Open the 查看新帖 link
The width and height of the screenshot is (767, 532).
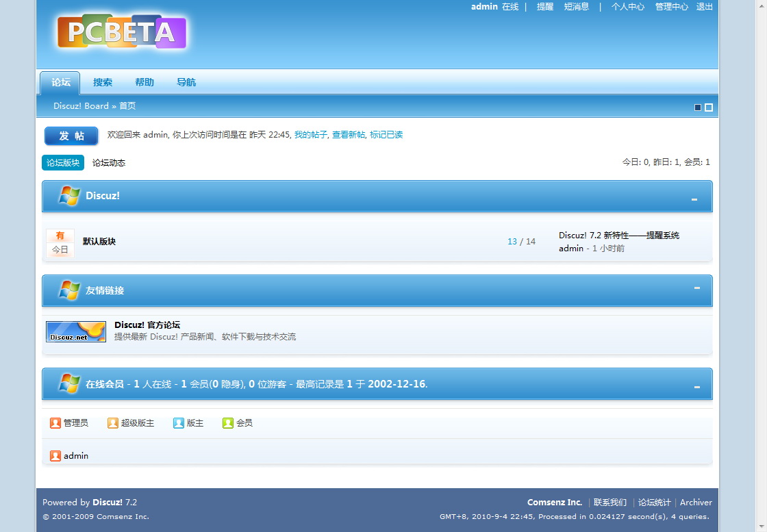(x=349, y=134)
